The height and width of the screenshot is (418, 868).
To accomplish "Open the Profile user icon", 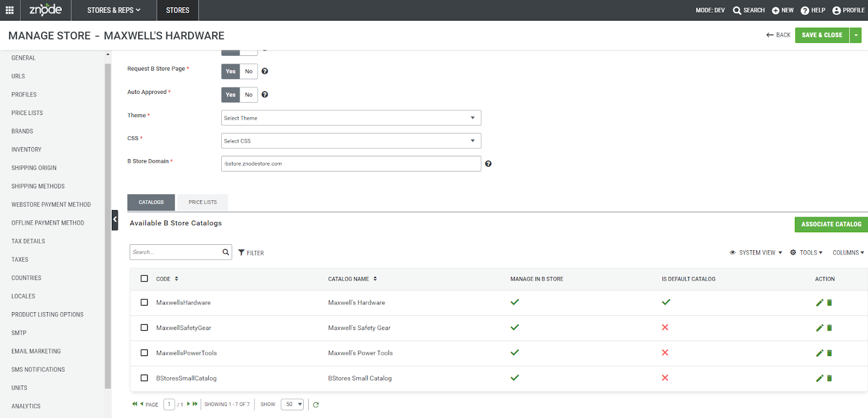I will pos(837,10).
